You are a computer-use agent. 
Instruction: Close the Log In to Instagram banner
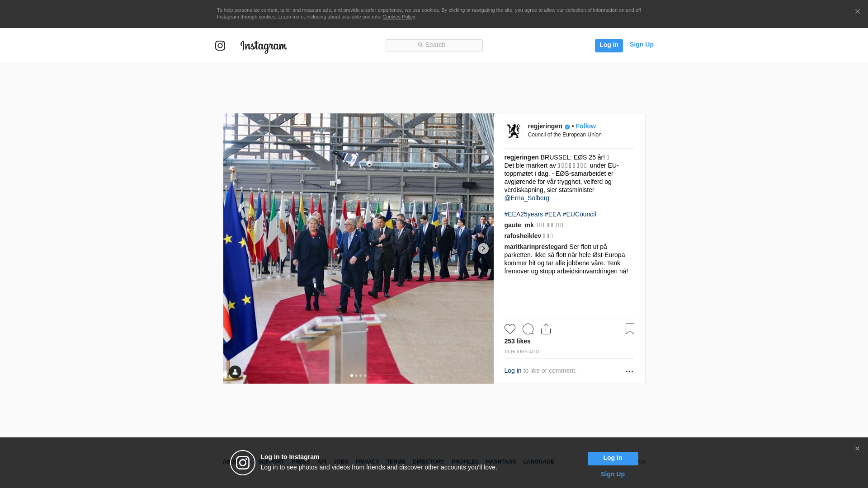[857, 449]
